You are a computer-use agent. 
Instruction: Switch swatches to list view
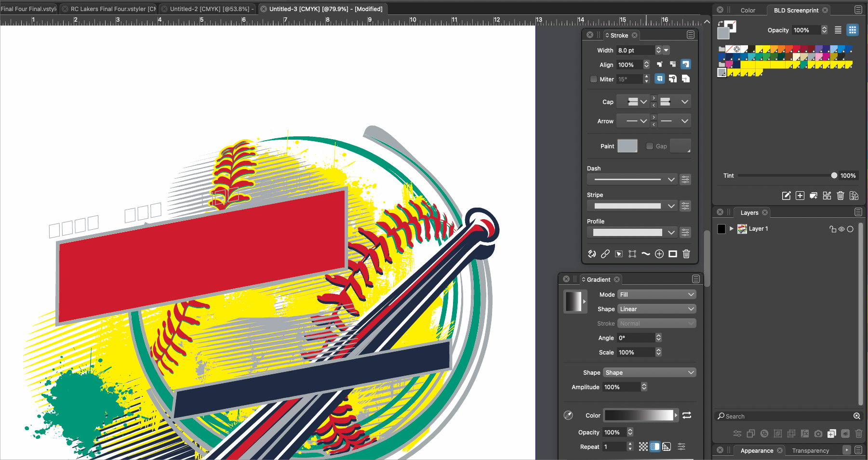pyautogui.click(x=838, y=30)
